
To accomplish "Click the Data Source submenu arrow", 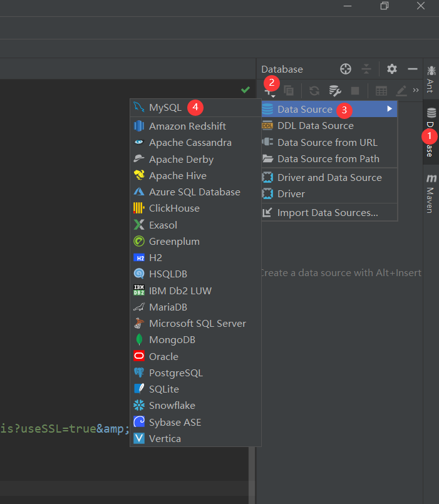I will 390,109.
